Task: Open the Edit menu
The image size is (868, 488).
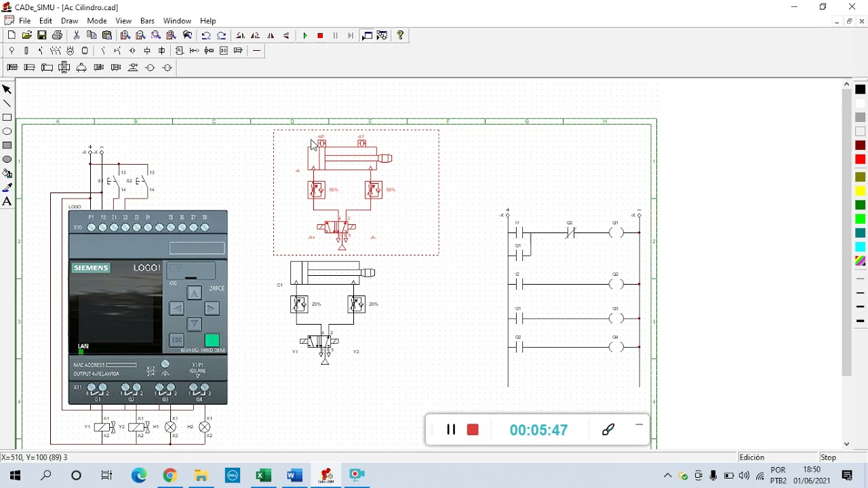Action: click(45, 21)
